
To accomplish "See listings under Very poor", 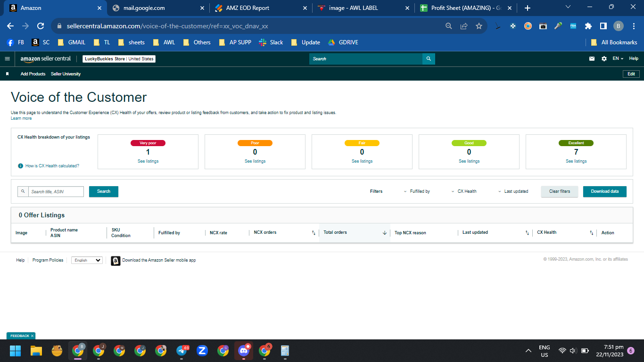I will pyautogui.click(x=148, y=161).
